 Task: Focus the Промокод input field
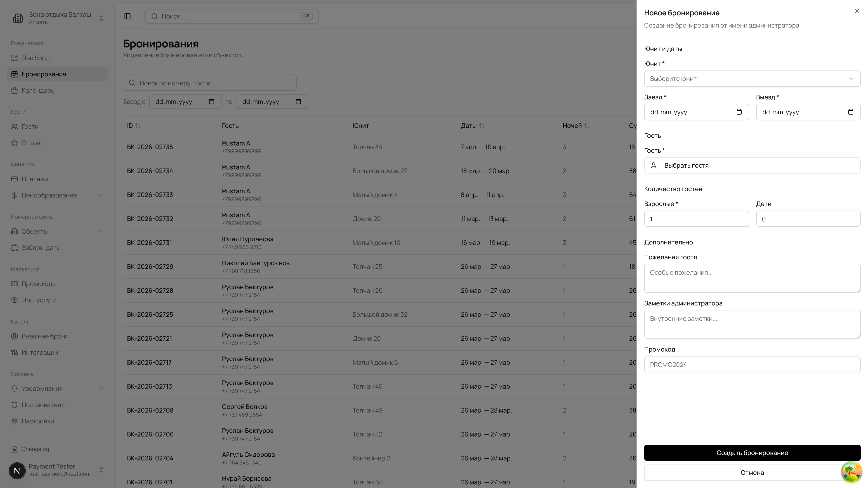click(x=752, y=364)
